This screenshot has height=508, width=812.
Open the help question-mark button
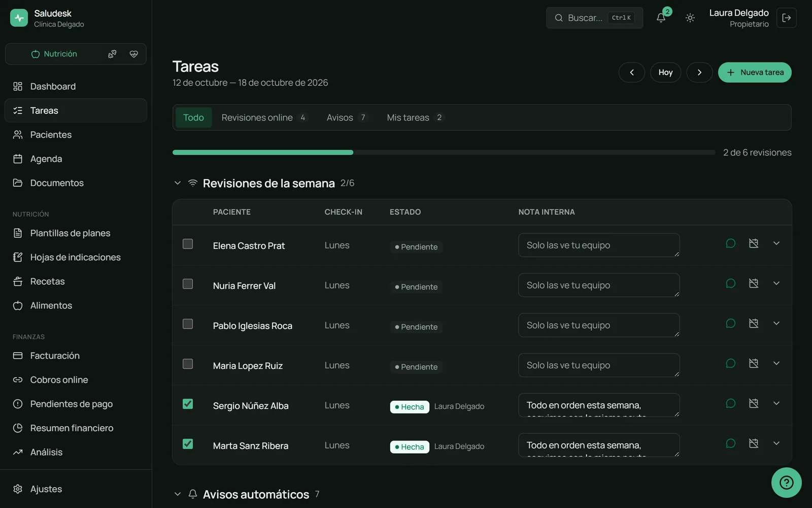[787, 483]
